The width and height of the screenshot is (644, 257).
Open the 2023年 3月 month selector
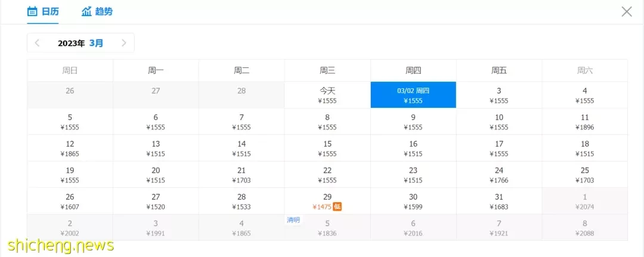pyautogui.click(x=80, y=43)
